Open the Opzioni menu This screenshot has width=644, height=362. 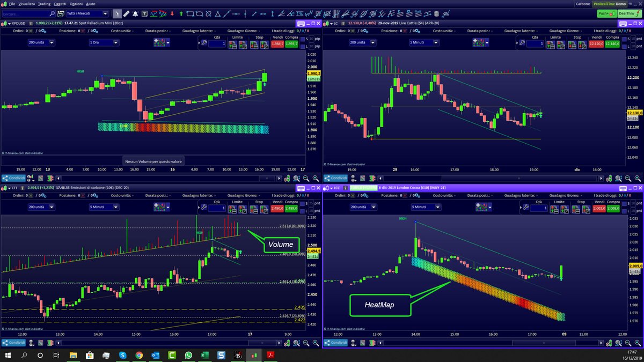76,4
